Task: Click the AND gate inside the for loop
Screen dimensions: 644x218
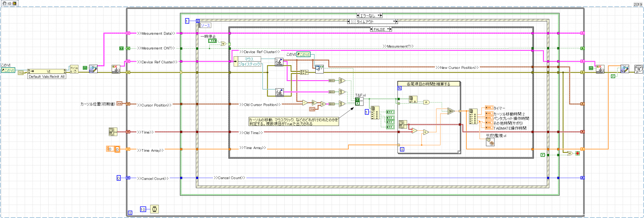Action: (426, 102)
